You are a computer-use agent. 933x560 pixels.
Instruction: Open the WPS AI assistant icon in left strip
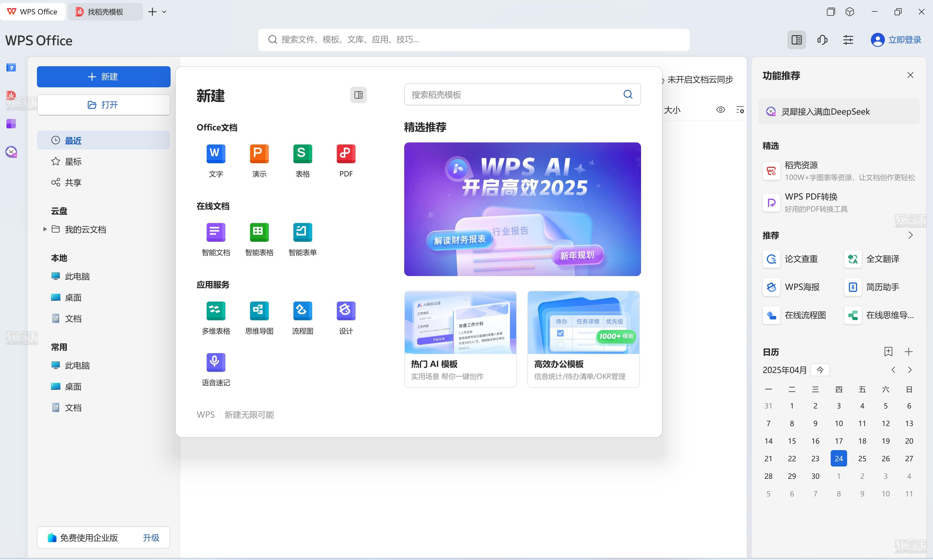pyautogui.click(x=11, y=152)
